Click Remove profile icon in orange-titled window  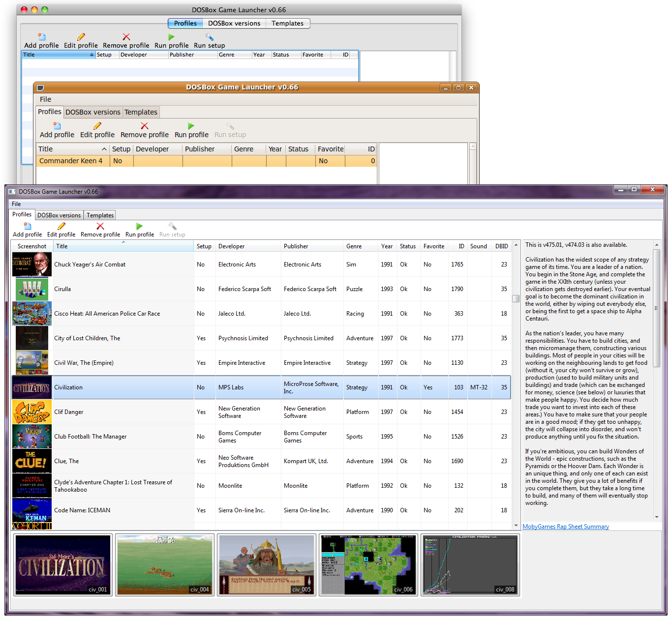coord(144,126)
